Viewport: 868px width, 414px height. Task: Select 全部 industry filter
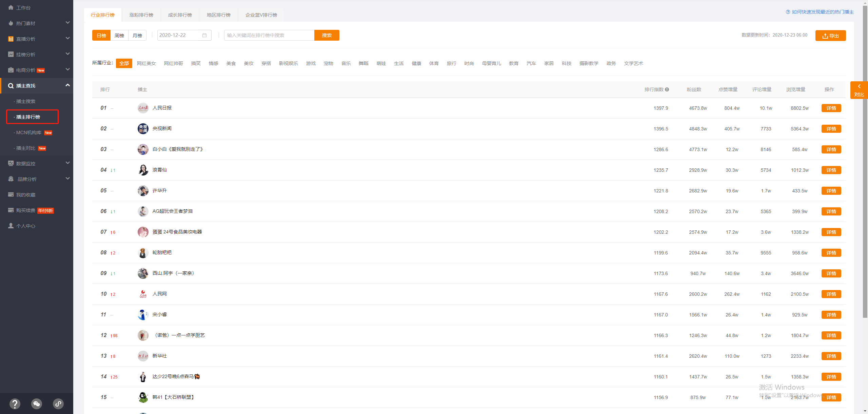point(124,63)
